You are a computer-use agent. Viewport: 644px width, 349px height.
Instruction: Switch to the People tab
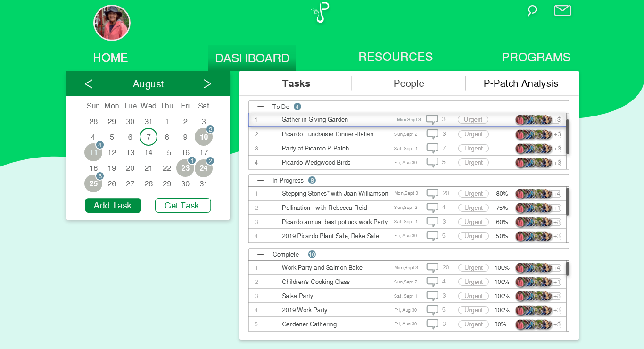pos(409,83)
